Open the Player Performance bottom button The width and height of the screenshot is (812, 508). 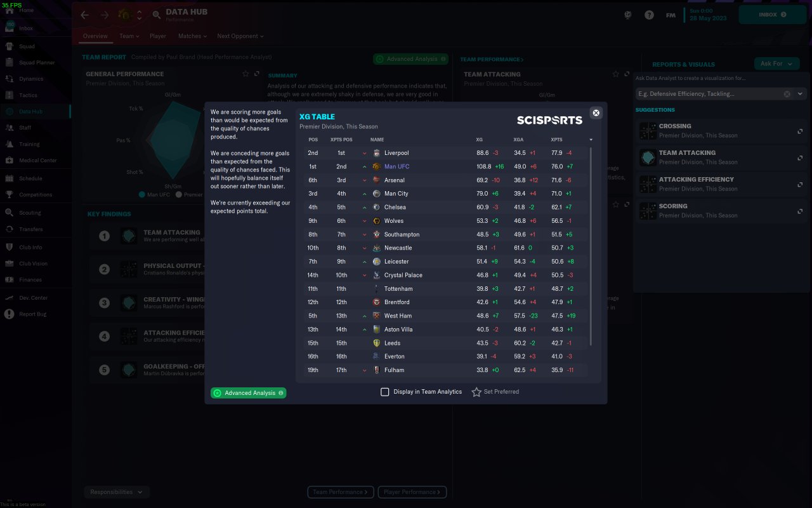click(x=412, y=492)
